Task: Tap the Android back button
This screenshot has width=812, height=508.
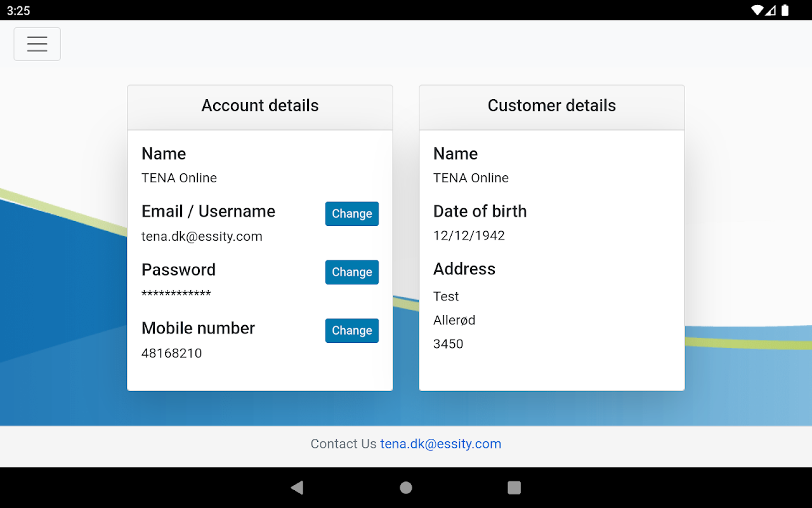Action: tap(297, 488)
